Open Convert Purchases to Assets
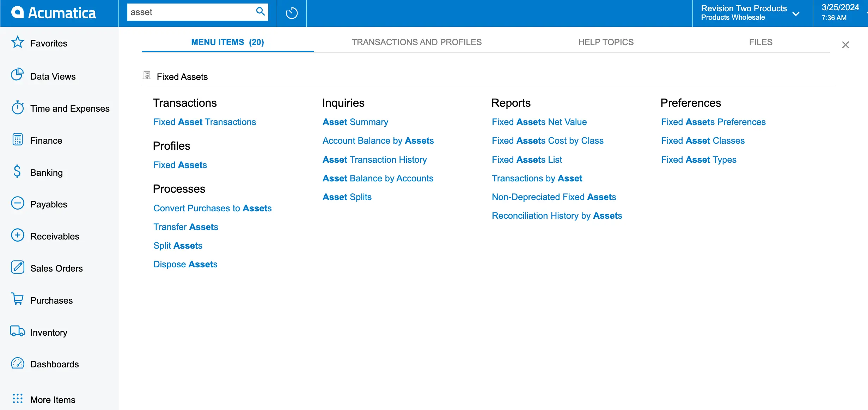 (x=212, y=208)
